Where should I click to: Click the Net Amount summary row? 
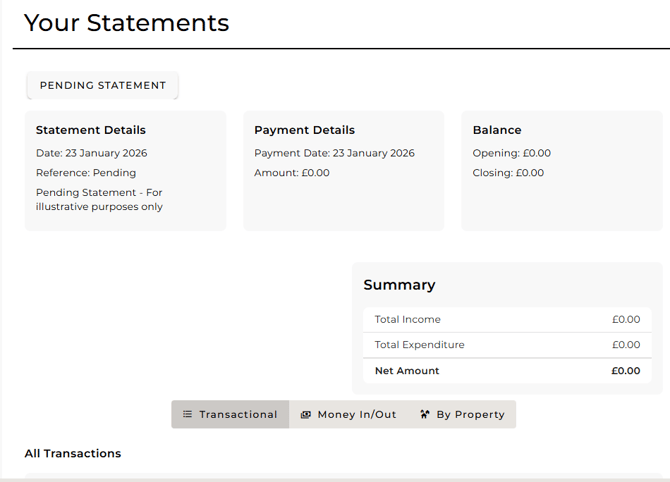tap(507, 371)
